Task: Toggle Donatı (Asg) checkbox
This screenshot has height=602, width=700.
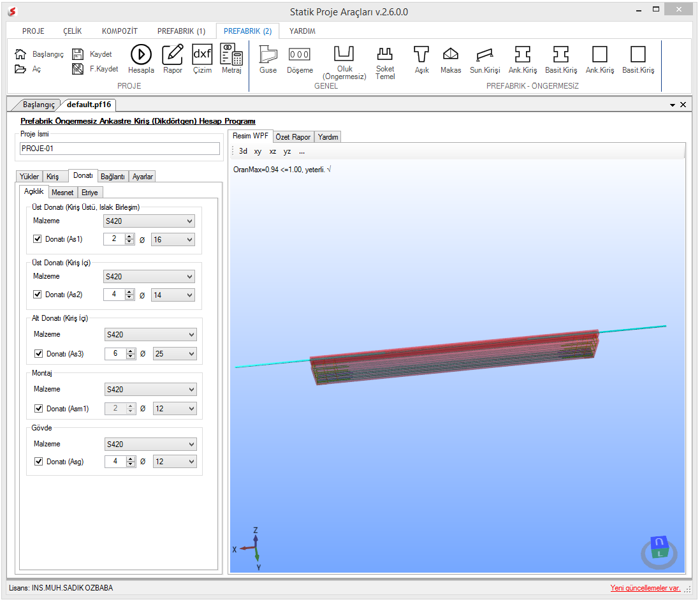Action: click(x=39, y=461)
